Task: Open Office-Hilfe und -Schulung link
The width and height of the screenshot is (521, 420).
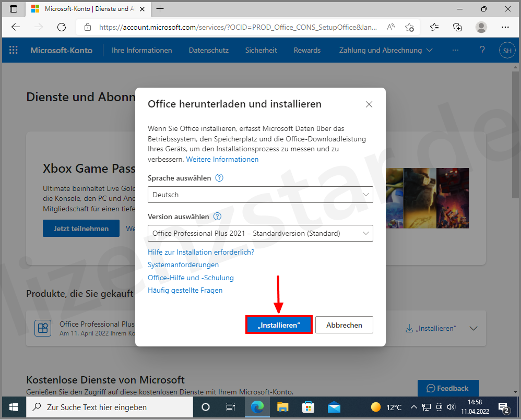Action: pyautogui.click(x=191, y=278)
